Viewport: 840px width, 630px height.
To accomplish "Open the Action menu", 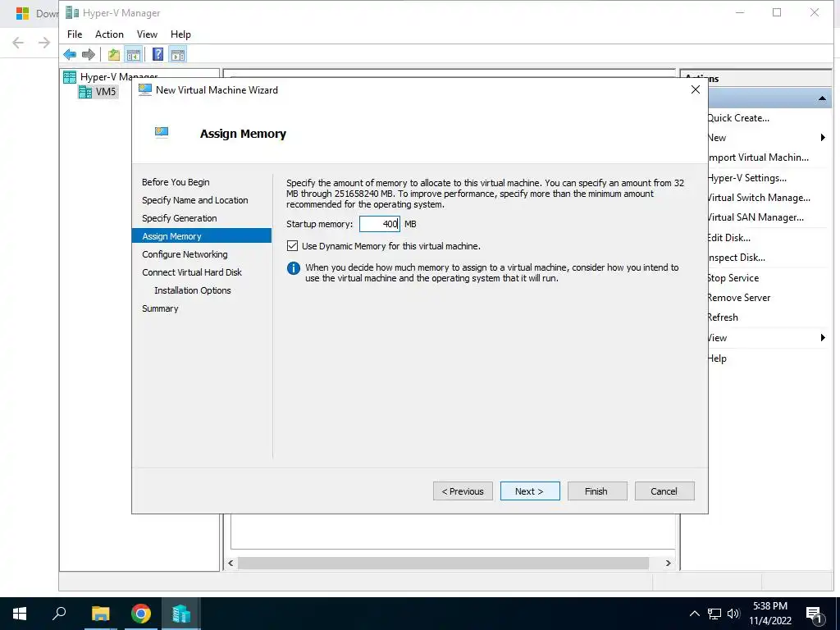I will point(109,34).
